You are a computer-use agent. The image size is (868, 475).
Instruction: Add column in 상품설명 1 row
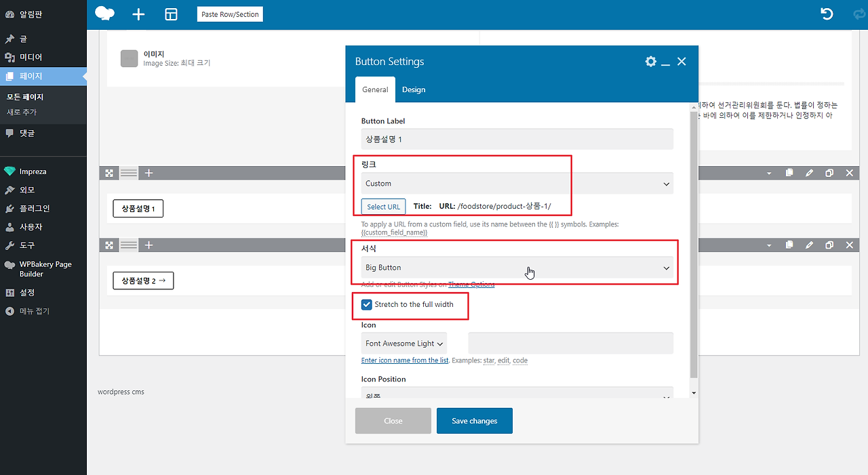pos(149,173)
